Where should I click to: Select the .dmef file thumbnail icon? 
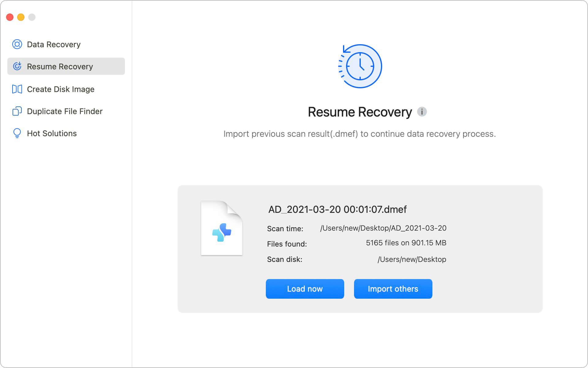tap(222, 228)
